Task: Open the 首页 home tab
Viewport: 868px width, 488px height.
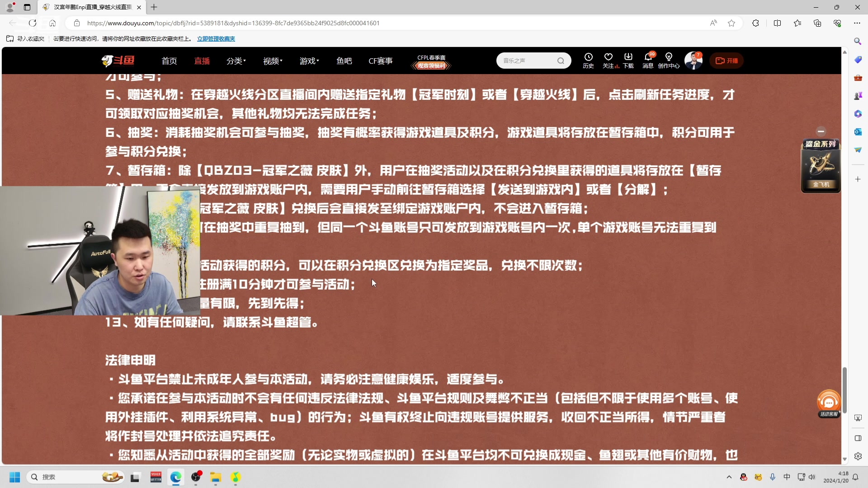Action: 170,61
